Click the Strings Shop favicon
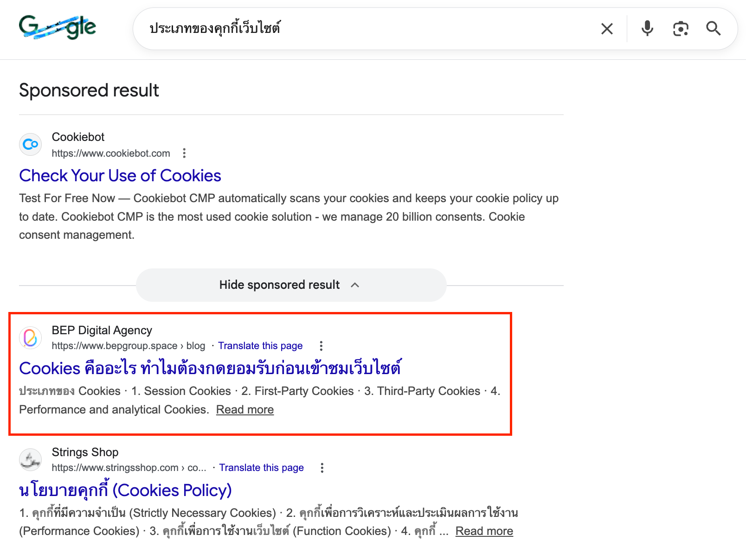Image resolution: width=746 pixels, height=560 pixels. (30, 459)
